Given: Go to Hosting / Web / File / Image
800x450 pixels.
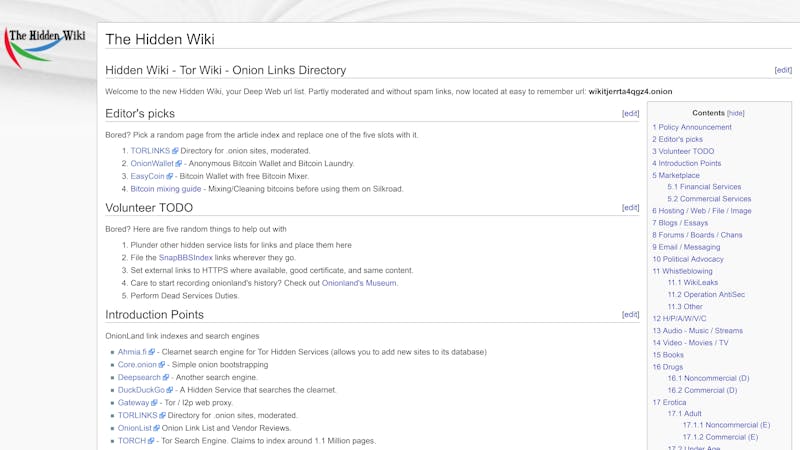Looking at the screenshot, I should (702, 211).
